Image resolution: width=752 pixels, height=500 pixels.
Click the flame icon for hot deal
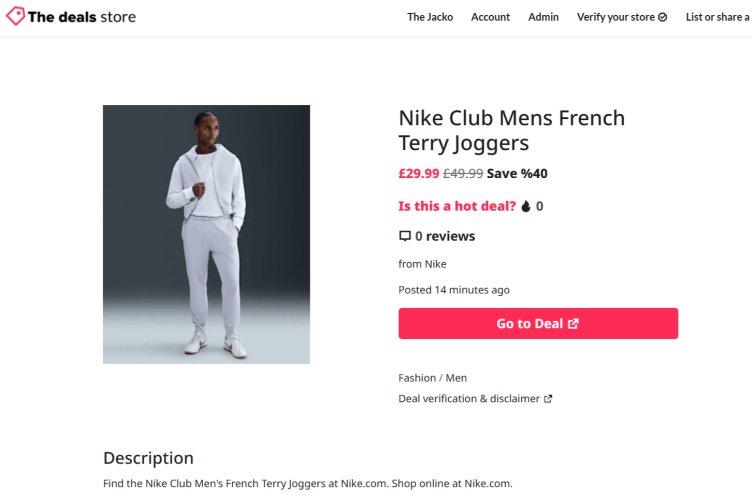click(x=526, y=206)
